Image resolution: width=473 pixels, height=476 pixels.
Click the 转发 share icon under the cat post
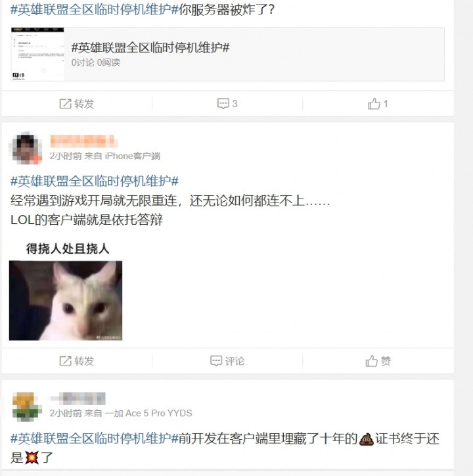pos(65,361)
